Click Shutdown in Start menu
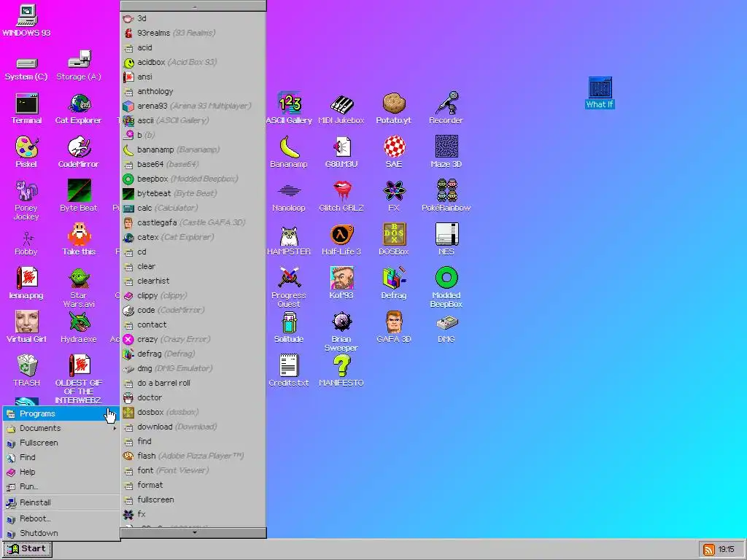Screen dimensions: 747x560 point(61,533)
